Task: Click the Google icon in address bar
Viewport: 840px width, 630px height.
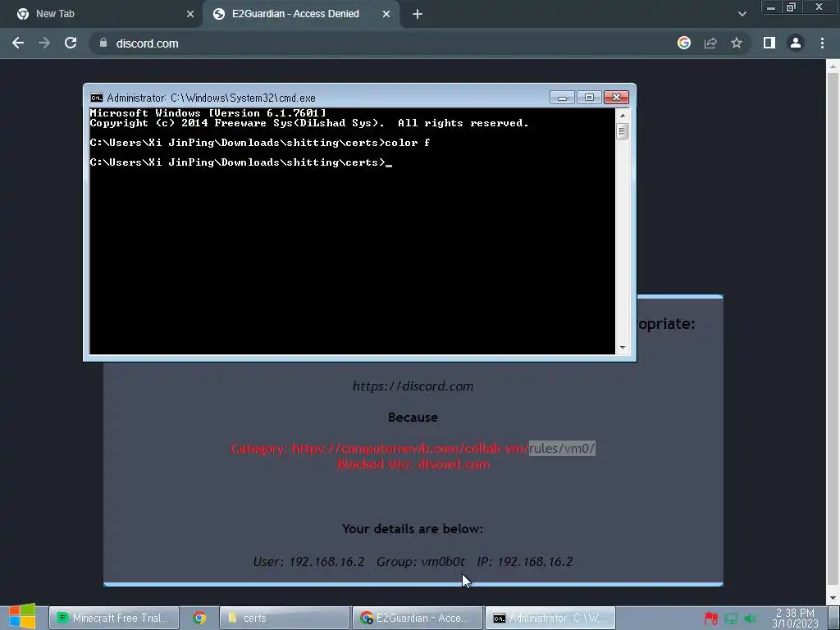Action: pos(684,43)
